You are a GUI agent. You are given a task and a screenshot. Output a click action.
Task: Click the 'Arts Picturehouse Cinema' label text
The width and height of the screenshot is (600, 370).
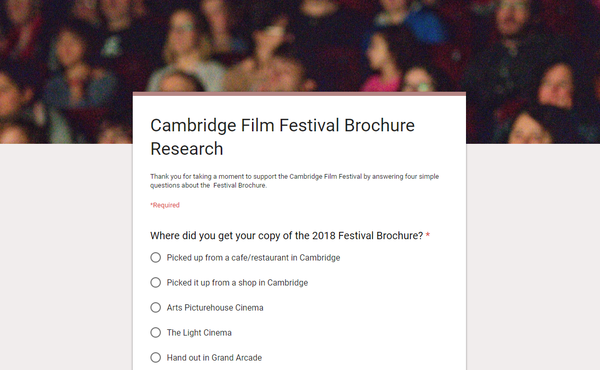point(215,308)
